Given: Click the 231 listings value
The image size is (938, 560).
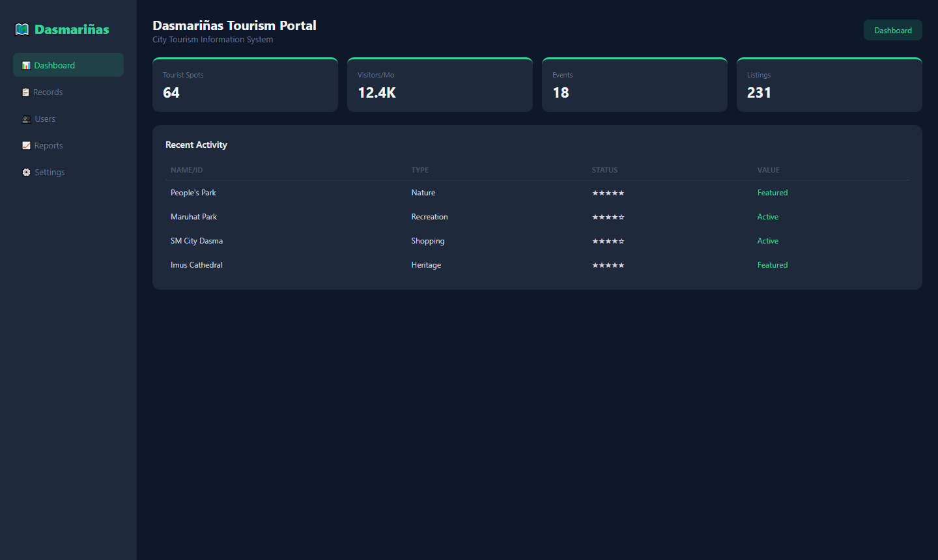Looking at the screenshot, I should [759, 92].
